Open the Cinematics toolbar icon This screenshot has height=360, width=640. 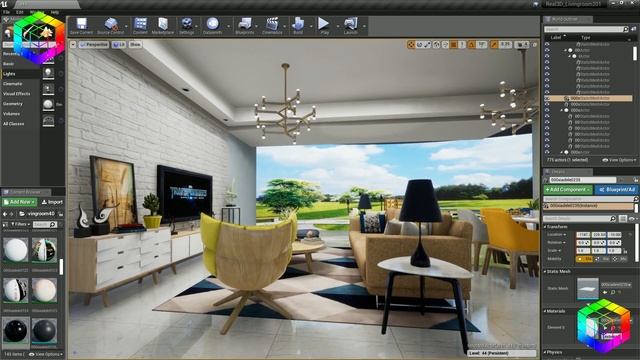click(x=272, y=26)
